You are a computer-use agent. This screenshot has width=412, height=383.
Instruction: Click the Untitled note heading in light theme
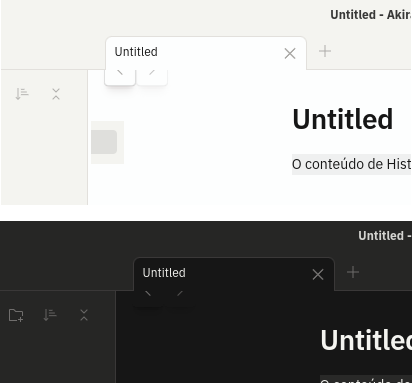click(x=343, y=119)
